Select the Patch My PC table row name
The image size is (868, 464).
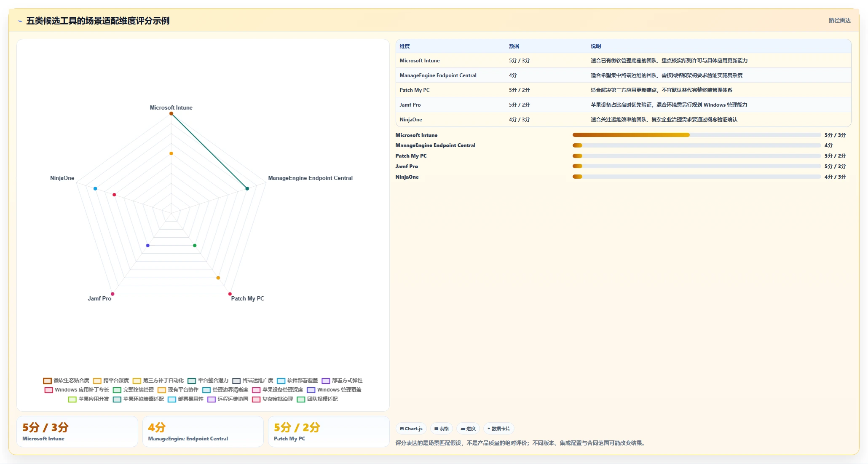414,90
